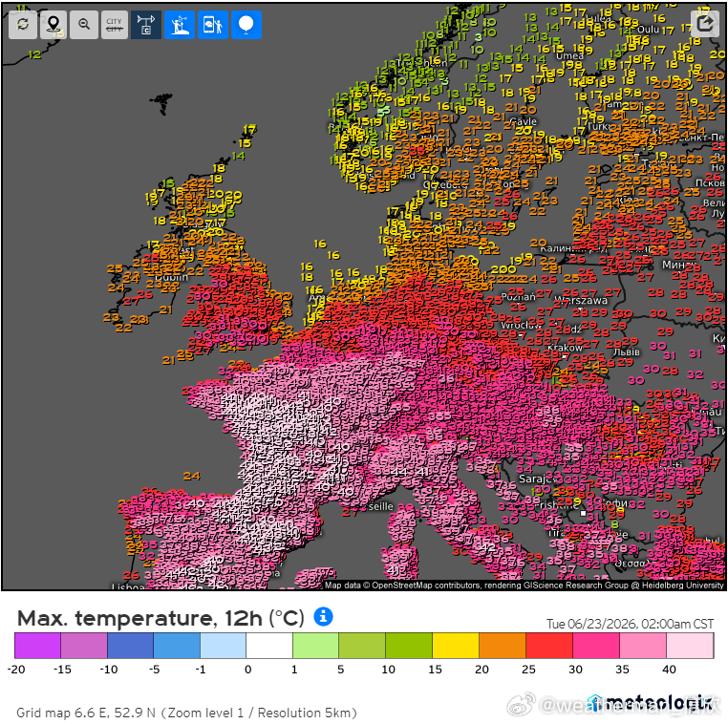This screenshot has width=728, height=724.
Task: Click the blue -5 to -1 legend swatch
Action: (x=177, y=645)
